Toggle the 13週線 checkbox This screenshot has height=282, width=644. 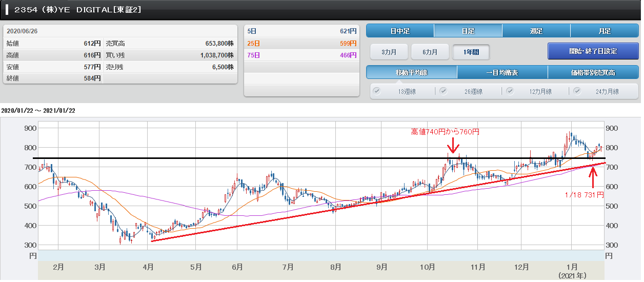377,91
